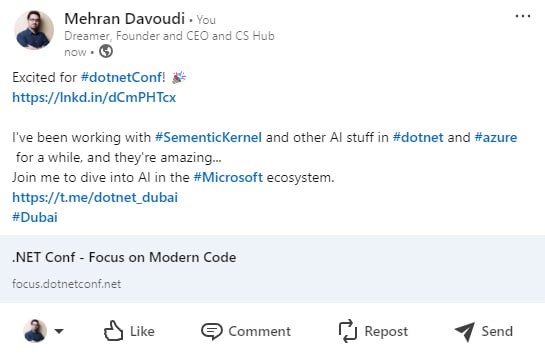Screen dimensions: 545x361
Task: Click the Like thumbs-up icon
Action: click(x=113, y=331)
